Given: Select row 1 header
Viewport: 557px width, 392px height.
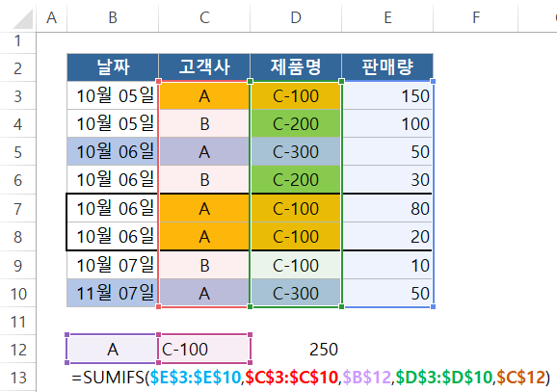Looking at the screenshot, I should click(x=17, y=43).
